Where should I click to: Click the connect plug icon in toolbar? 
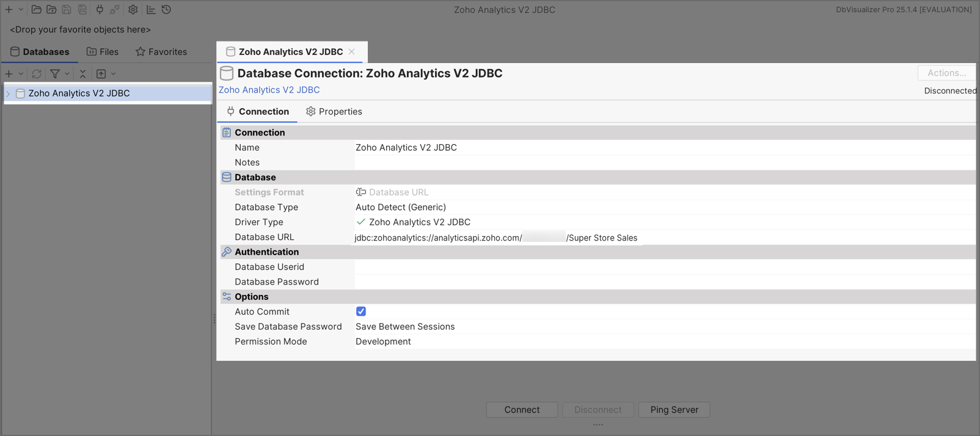pyautogui.click(x=100, y=10)
